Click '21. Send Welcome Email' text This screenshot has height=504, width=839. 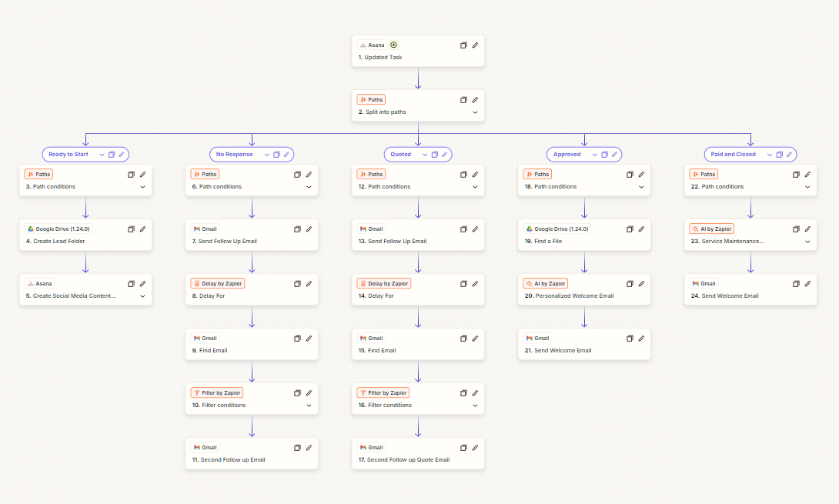pos(558,350)
